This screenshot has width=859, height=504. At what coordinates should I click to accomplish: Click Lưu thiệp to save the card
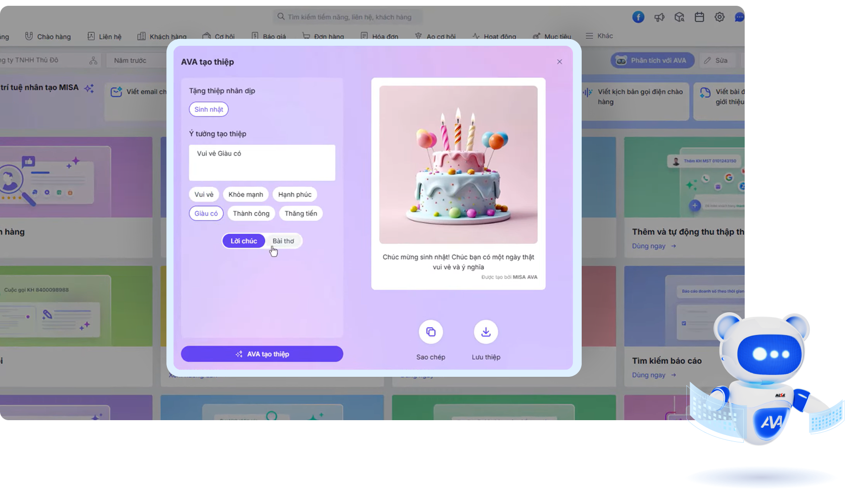click(486, 332)
